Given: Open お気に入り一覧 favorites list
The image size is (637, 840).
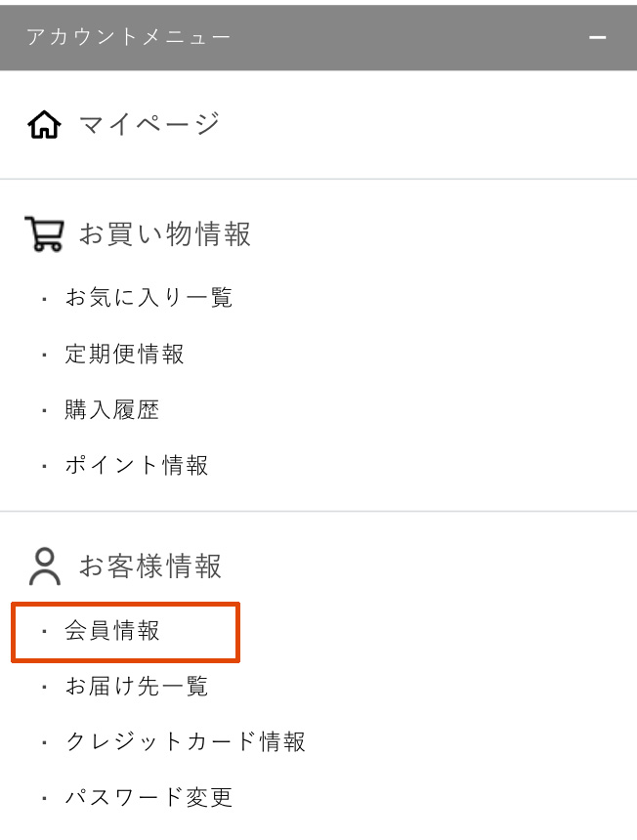Looking at the screenshot, I should [x=149, y=297].
